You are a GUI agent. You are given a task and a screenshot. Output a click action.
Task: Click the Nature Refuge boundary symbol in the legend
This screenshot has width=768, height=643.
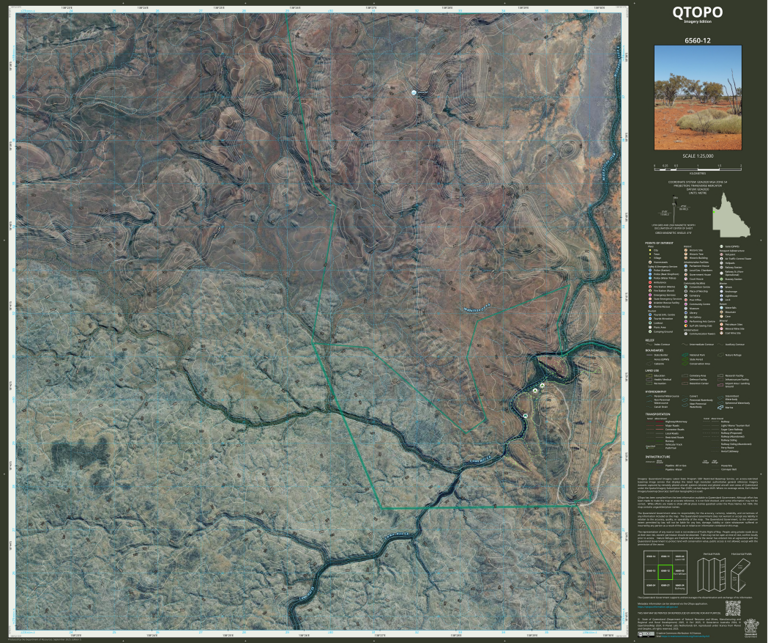click(x=720, y=355)
